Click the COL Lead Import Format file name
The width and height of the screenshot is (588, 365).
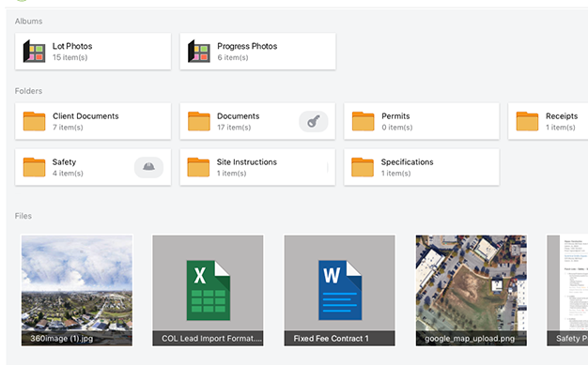[212, 339]
